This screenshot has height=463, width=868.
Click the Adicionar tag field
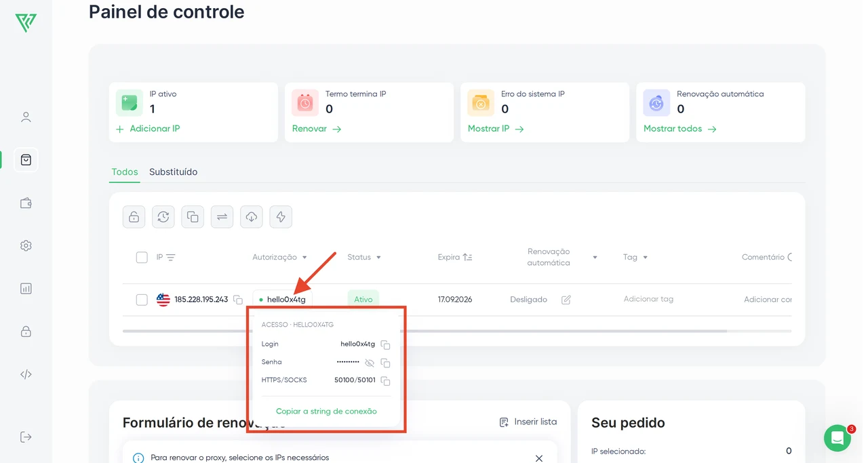click(649, 300)
